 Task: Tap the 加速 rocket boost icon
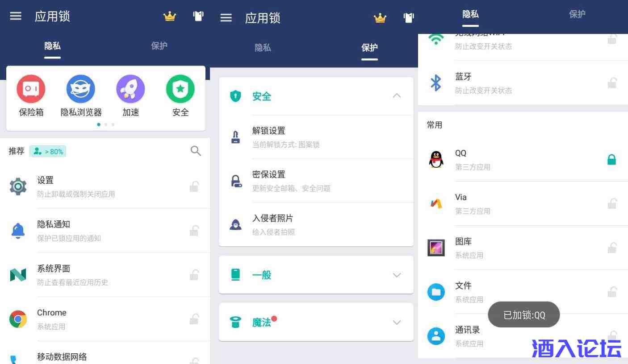[x=130, y=89]
